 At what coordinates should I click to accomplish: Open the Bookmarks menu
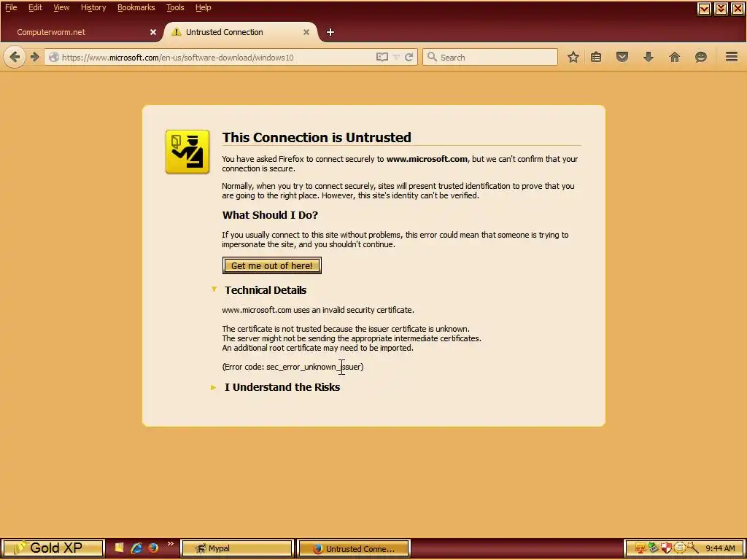[136, 7]
